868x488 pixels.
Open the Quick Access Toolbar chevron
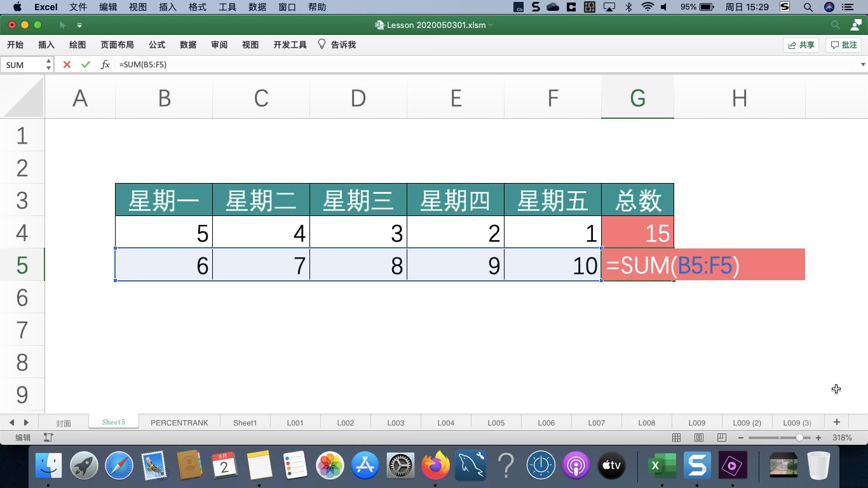pos(79,25)
